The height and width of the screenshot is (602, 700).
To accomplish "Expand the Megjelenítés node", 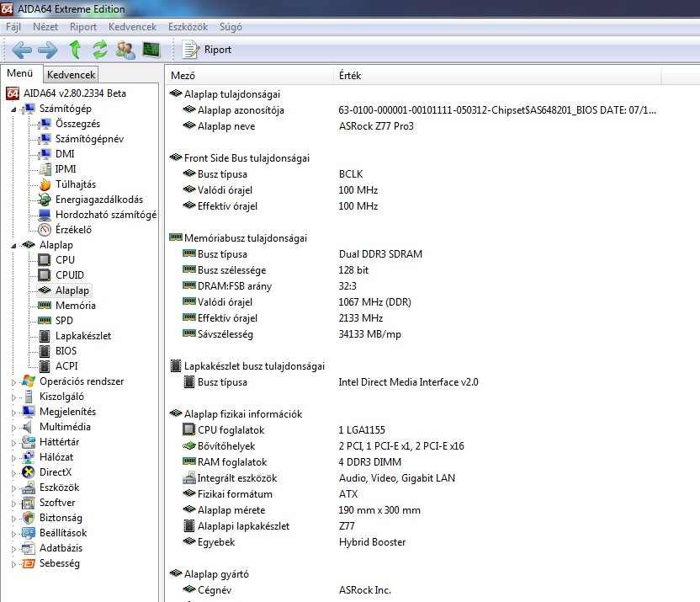I will pyautogui.click(x=13, y=413).
